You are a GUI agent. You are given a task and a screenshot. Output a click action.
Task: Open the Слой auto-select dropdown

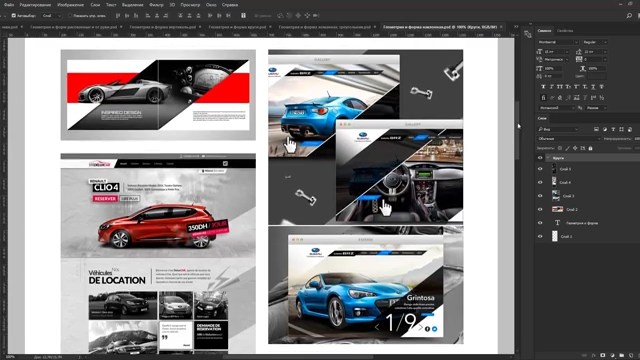(x=51, y=16)
